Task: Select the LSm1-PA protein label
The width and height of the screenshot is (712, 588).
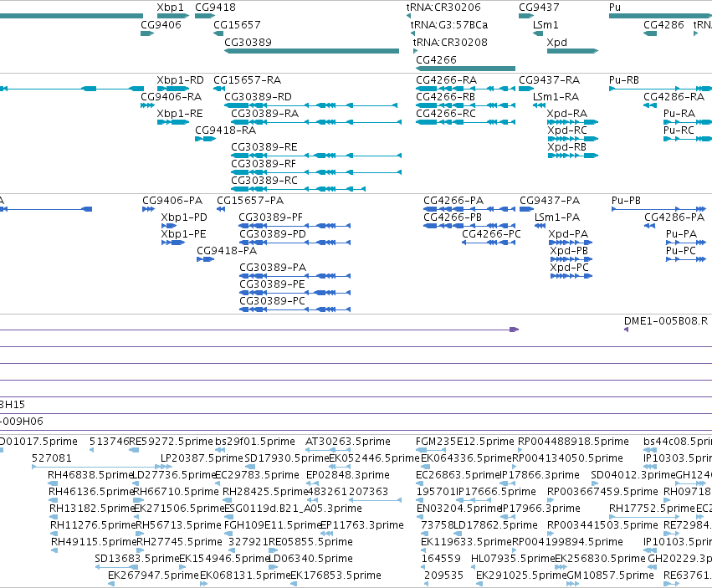Action: pos(557,217)
